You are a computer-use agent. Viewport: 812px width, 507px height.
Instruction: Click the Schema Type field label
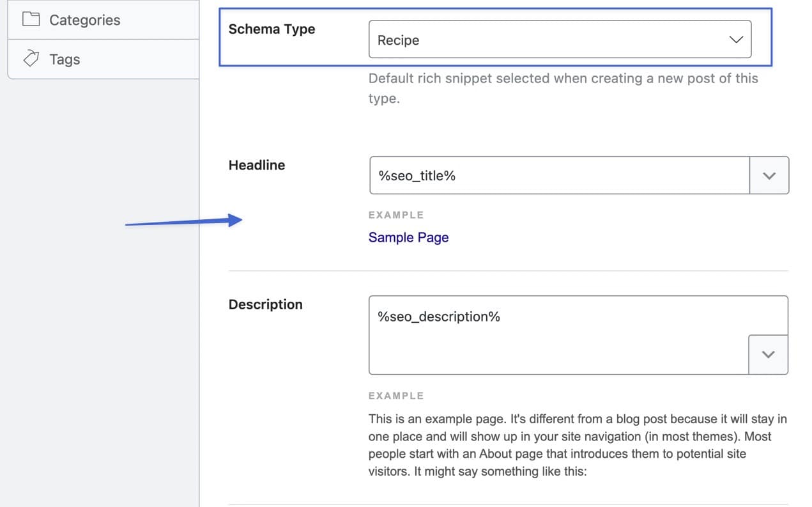(x=272, y=29)
